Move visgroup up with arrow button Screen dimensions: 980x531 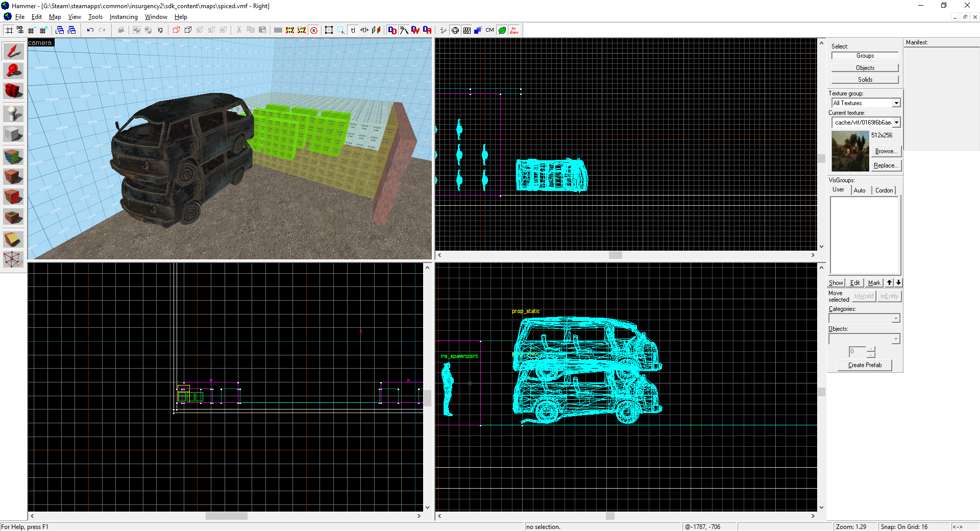(890, 283)
